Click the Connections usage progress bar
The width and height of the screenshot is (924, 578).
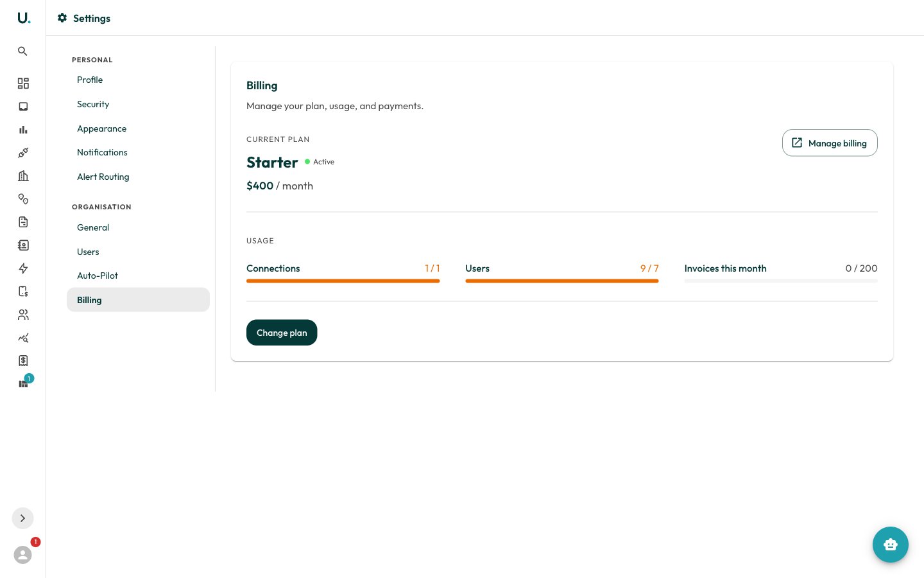(343, 281)
